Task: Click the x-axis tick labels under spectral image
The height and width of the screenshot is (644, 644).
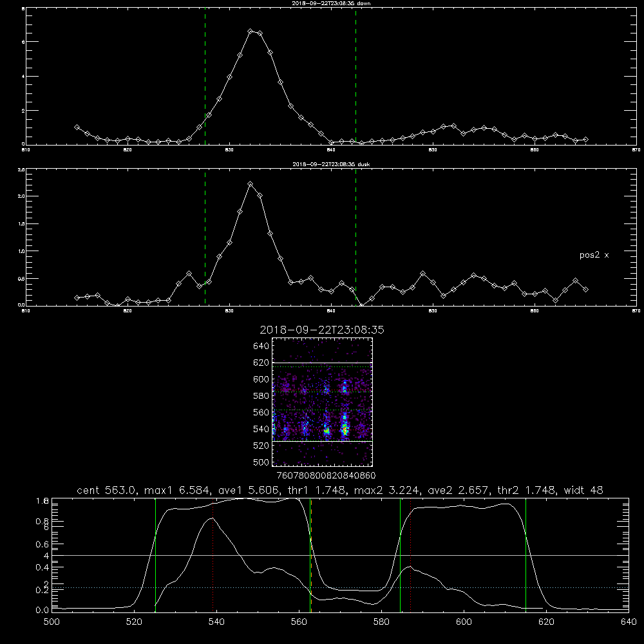Action: click(327, 475)
